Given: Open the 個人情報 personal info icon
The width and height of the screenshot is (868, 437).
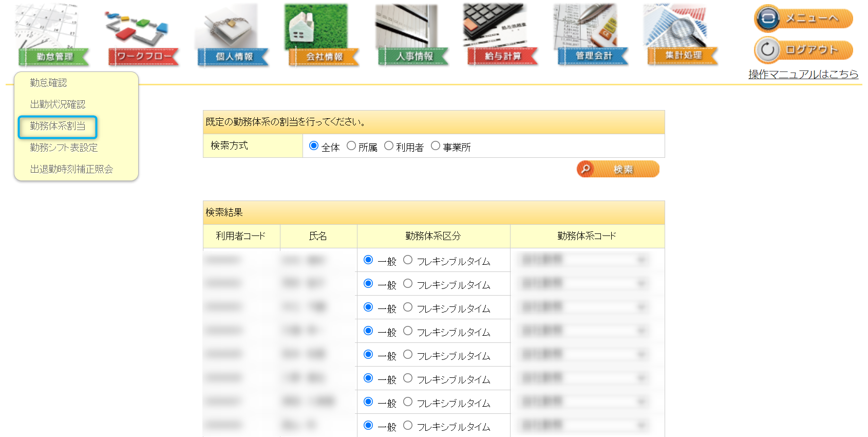Looking at the screenshot, I should 233,36.
